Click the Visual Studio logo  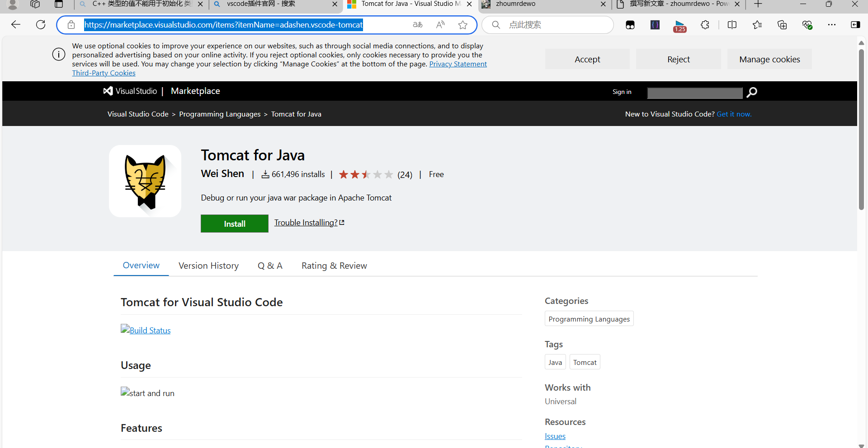pyautogui.click(x=130, y=91)
